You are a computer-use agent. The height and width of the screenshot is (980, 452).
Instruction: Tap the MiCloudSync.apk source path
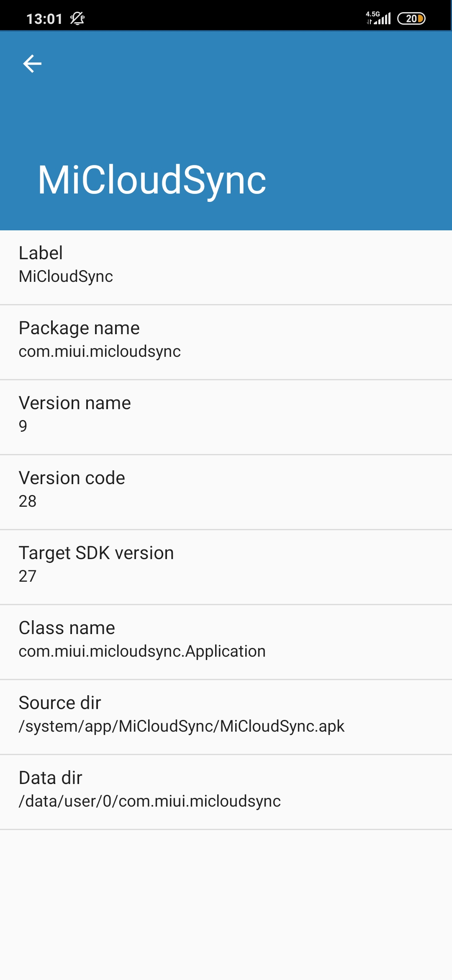[x=182, y=726]
